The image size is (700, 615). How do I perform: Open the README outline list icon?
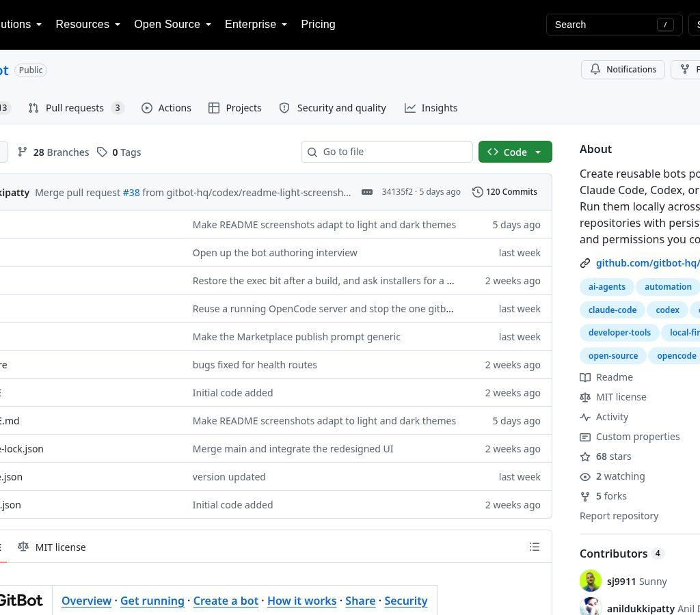[x=535, y=547]
